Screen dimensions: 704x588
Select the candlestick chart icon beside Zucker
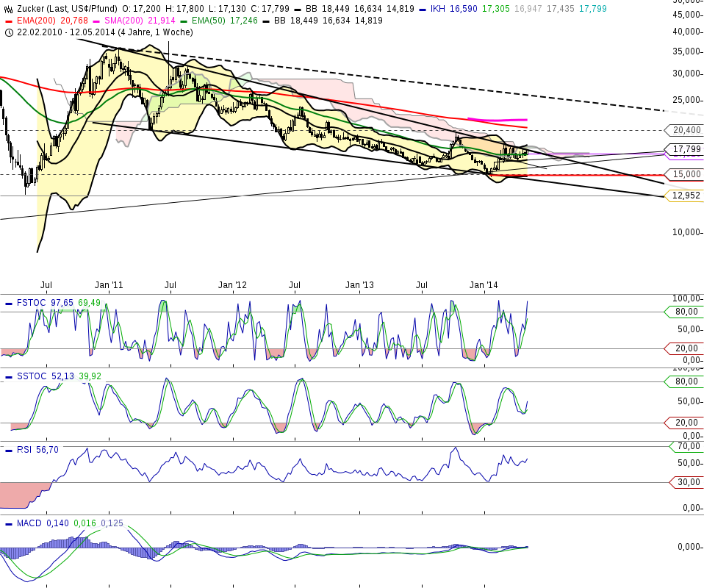[7, 9]
